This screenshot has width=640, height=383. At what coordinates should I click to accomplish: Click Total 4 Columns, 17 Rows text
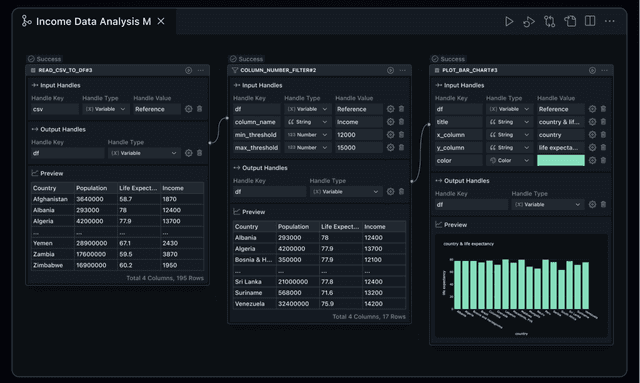[x=369, y=316]
